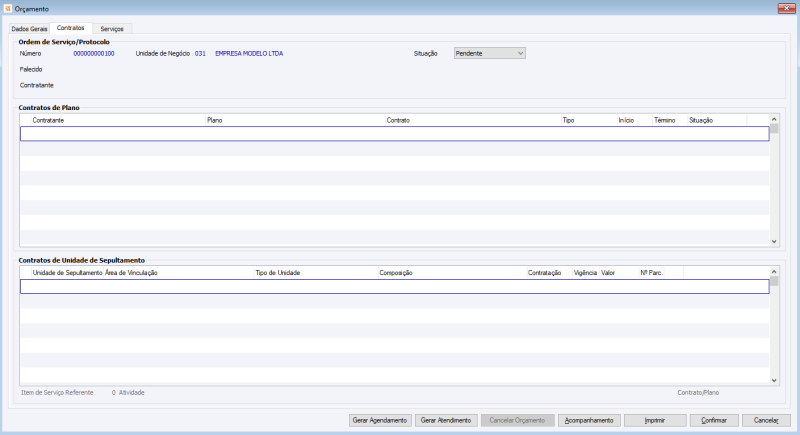
Task: Click the Contrato column header
Action: click(x=473, y=120)
